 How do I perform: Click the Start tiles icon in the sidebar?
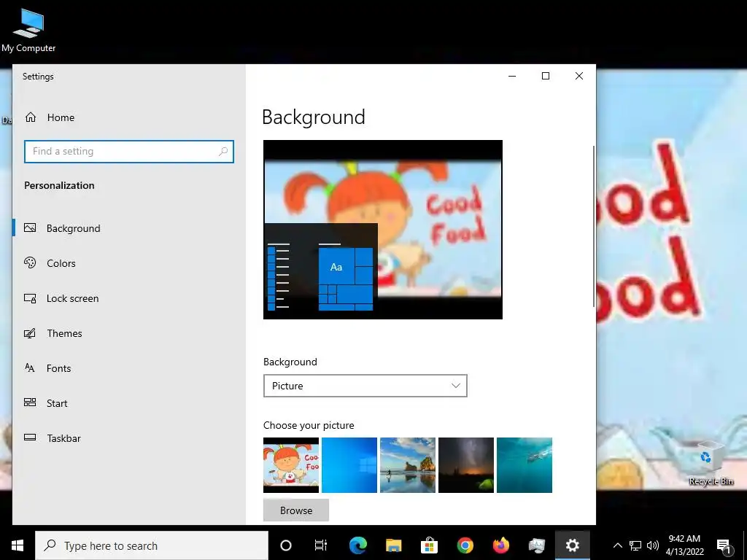pyautogui.click(x=30, y=402)
